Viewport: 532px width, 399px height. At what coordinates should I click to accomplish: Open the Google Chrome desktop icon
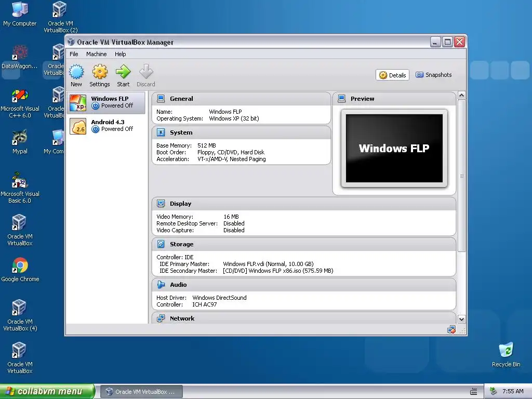point(20,270)
